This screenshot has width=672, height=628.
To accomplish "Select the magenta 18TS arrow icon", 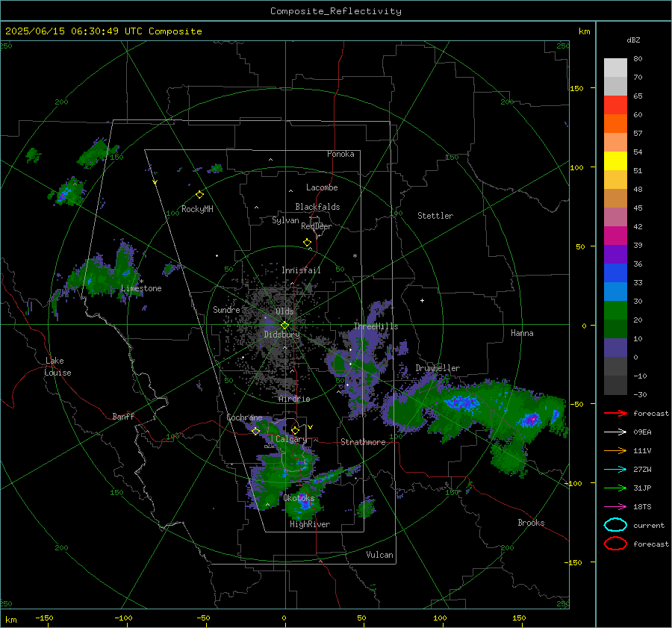I will pos(615,507).
